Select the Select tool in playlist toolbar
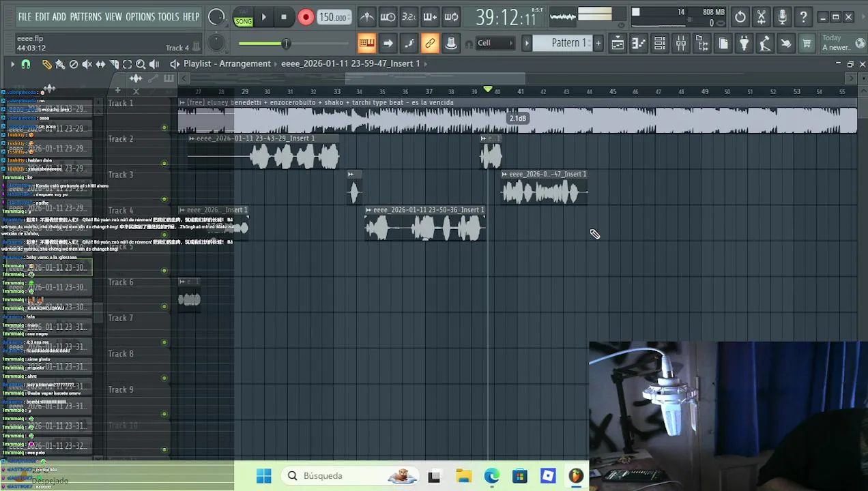This screenshot has height=491, width=868. coord(127,64)
